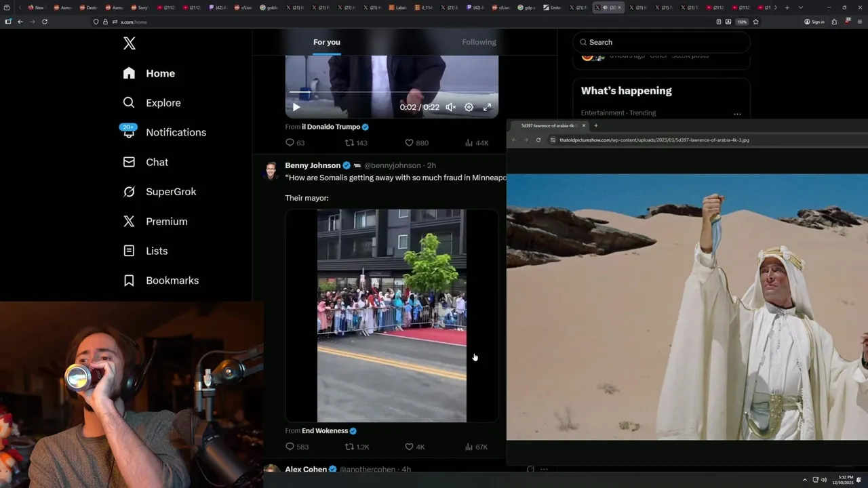Open new tab in image window

(596, 125)
